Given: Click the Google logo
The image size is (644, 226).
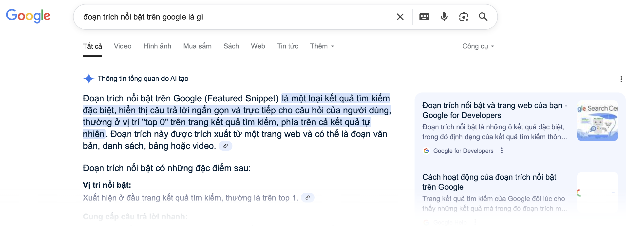Looking at the screenshot, I should [x=28, y=16].
